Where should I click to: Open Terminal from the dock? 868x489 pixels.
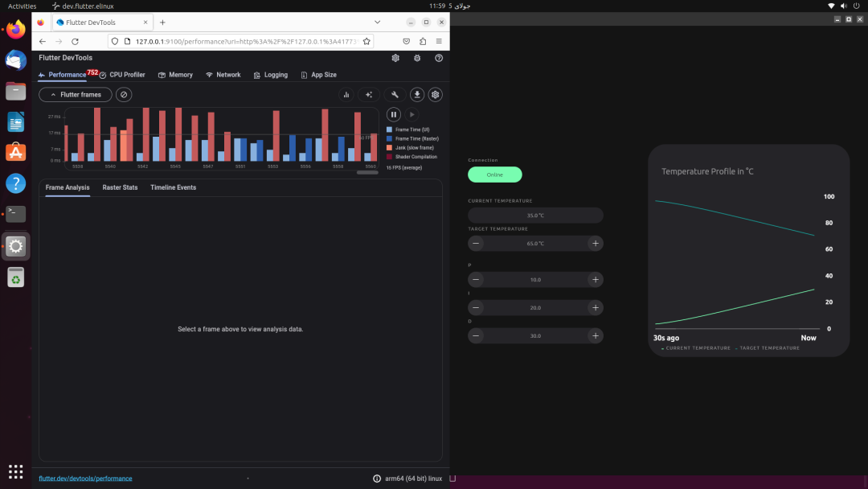point(15,214)
